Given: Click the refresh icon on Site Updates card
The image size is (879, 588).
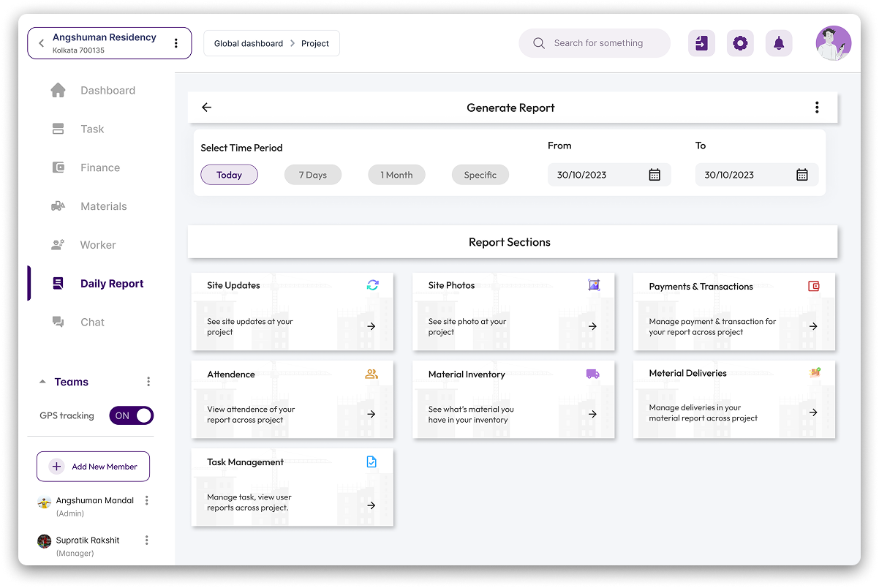Looking at the screenshot, I should click(372, 285).
